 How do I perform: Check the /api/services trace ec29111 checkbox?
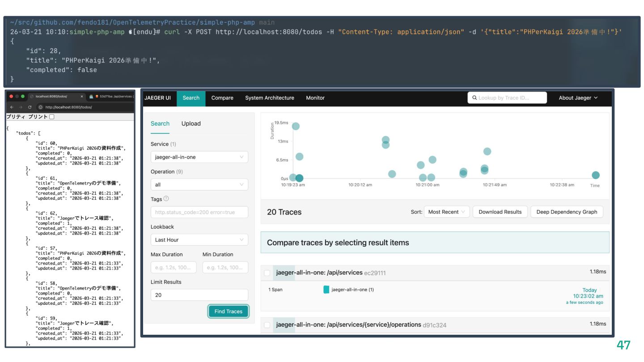pos(267,273)
